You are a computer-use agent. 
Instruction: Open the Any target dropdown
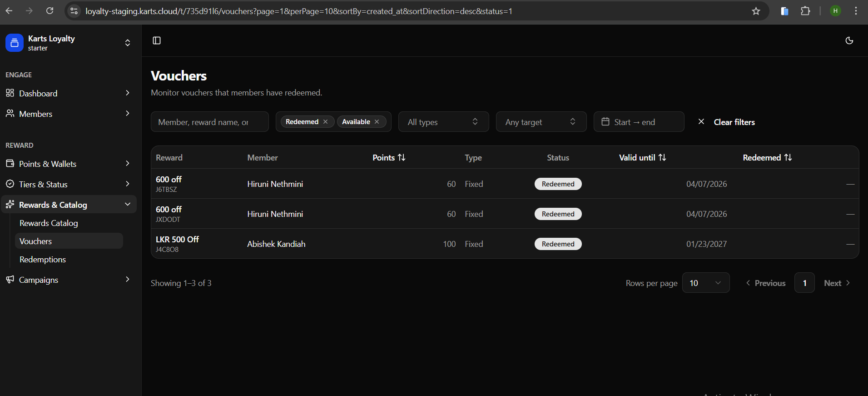(x=541, y=122)
